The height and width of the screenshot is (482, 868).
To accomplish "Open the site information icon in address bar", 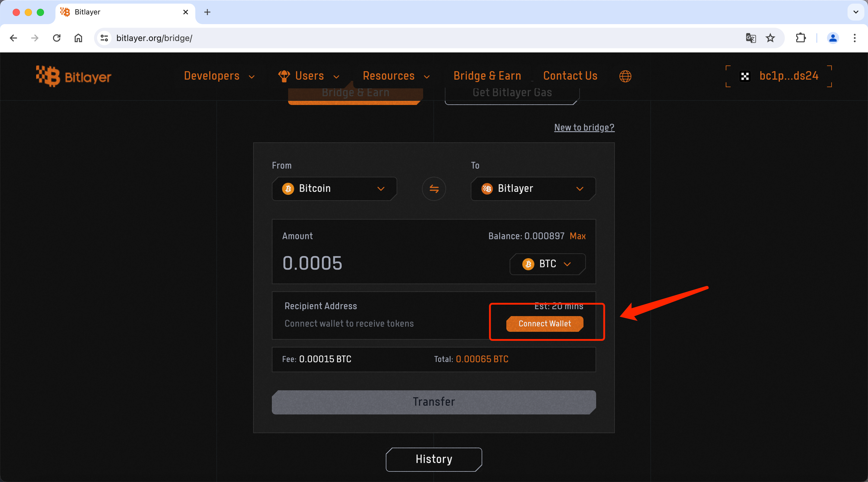I will click(x=105, y=38).
